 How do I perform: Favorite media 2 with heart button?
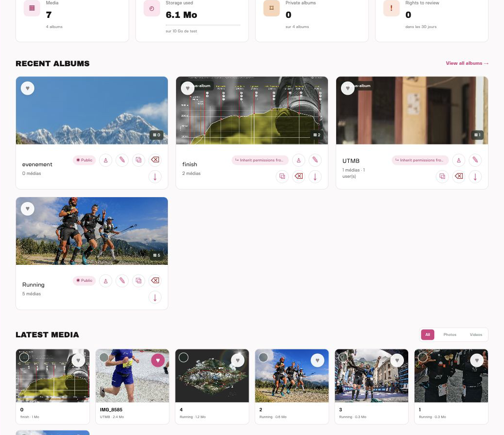click(317, 361)
